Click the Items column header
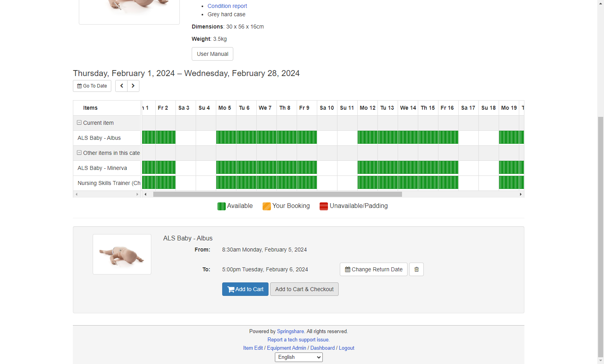 click(107, 108)
